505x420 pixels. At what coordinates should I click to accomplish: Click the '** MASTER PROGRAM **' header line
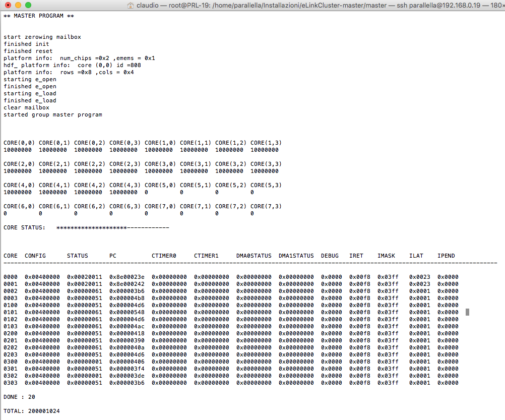(x=39, y=16)
